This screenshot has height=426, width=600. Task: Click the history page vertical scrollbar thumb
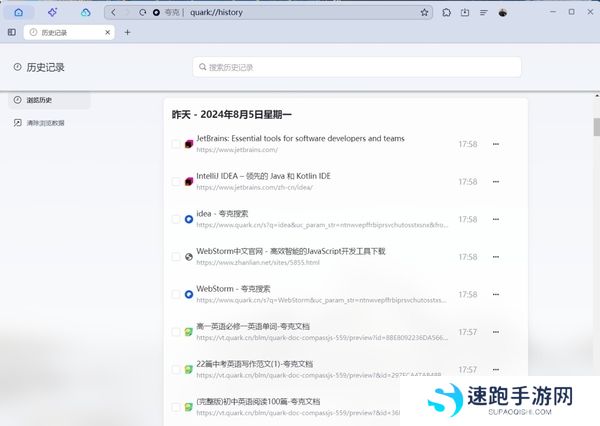(x=597, y=127)
